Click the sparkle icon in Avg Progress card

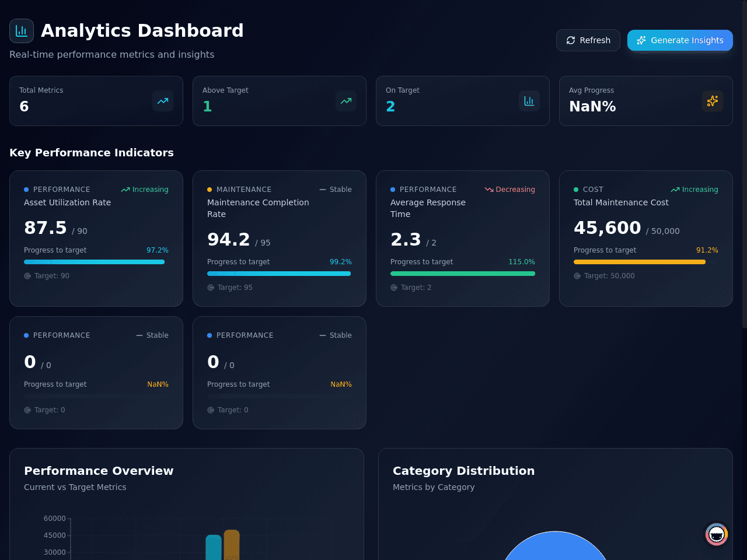713,101
